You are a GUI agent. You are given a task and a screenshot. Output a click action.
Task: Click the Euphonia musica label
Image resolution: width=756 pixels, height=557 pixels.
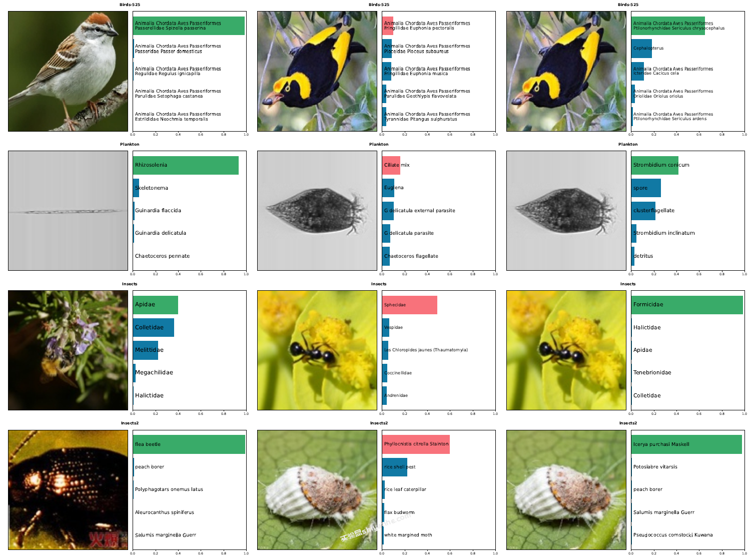(427, 71)
